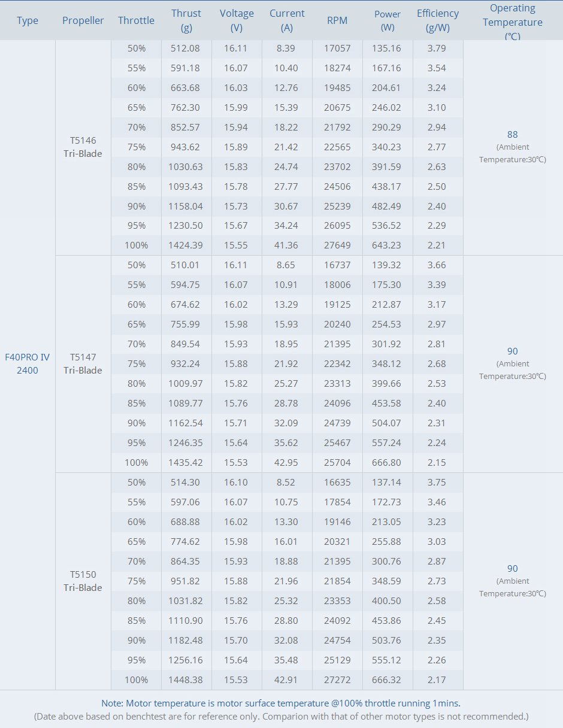Viewport: 563px width, 728px height.
Task: Select the Current (A) column header
Action: [287, 20]
